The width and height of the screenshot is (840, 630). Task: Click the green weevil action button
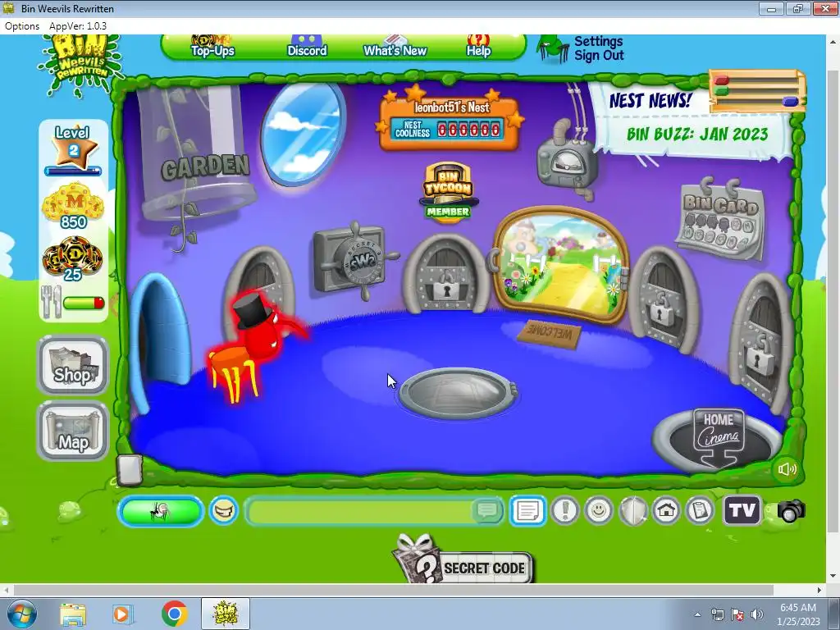[160, 511]
